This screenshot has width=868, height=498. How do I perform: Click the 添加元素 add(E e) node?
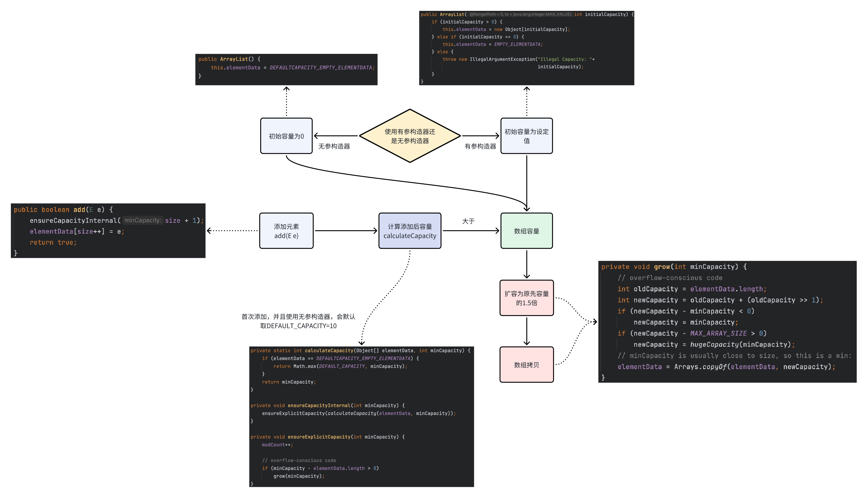[x=286, y=231]
